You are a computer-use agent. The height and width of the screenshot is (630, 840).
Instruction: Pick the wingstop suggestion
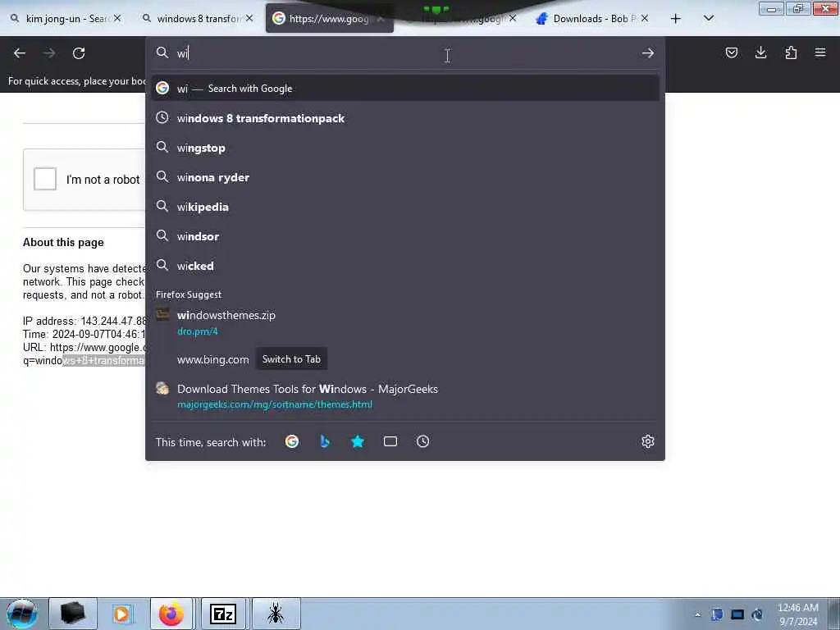point(405,148)
